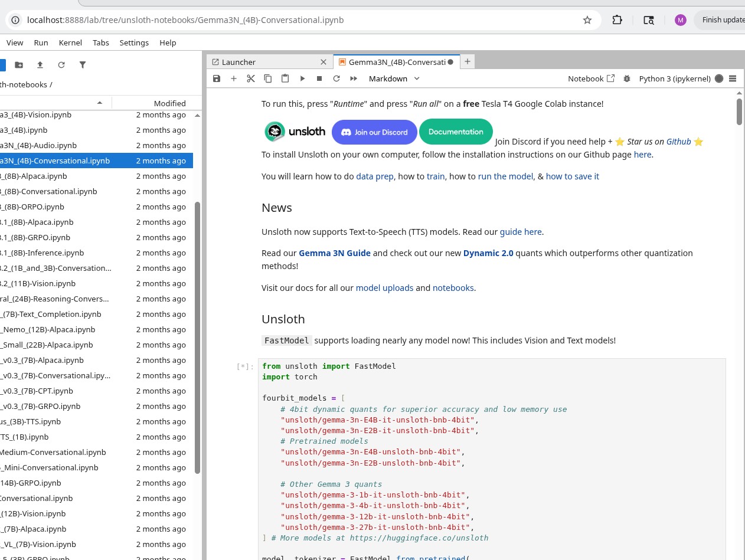Open the cell type Markdown dropdown

tap(394, 78)
